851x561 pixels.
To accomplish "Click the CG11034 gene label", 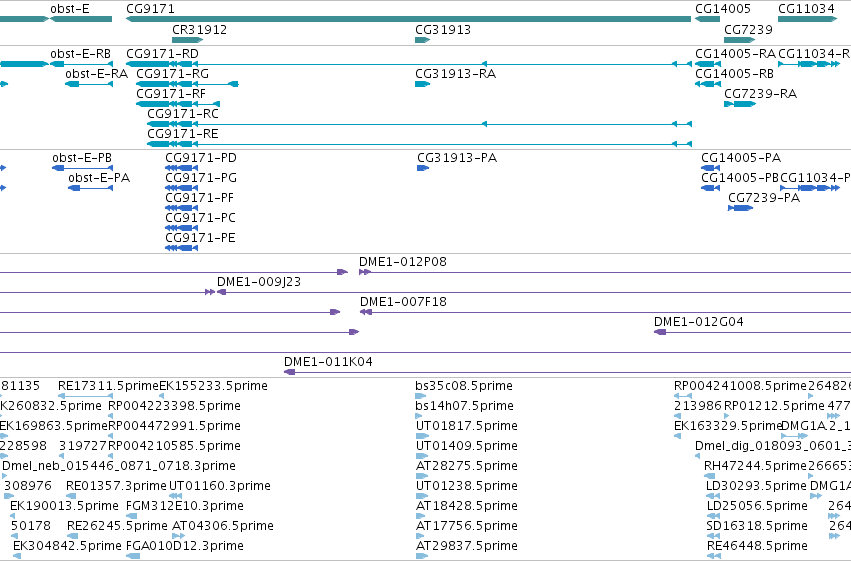I will (x=806, y=9).
